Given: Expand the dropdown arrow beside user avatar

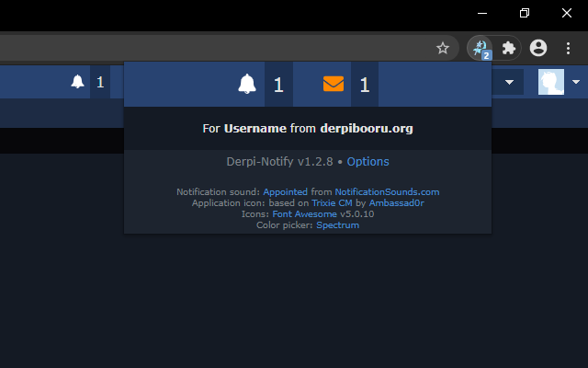Looking at the screenshot, I should [x=576, y=82].
